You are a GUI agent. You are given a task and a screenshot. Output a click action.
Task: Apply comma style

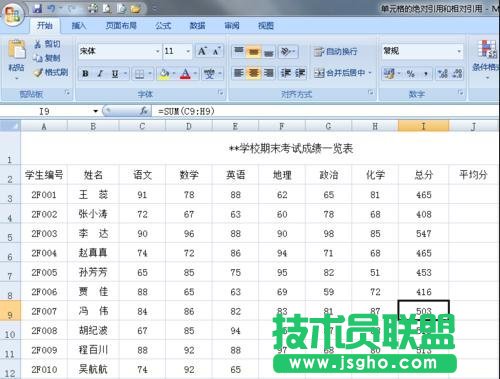pos(426,74)
